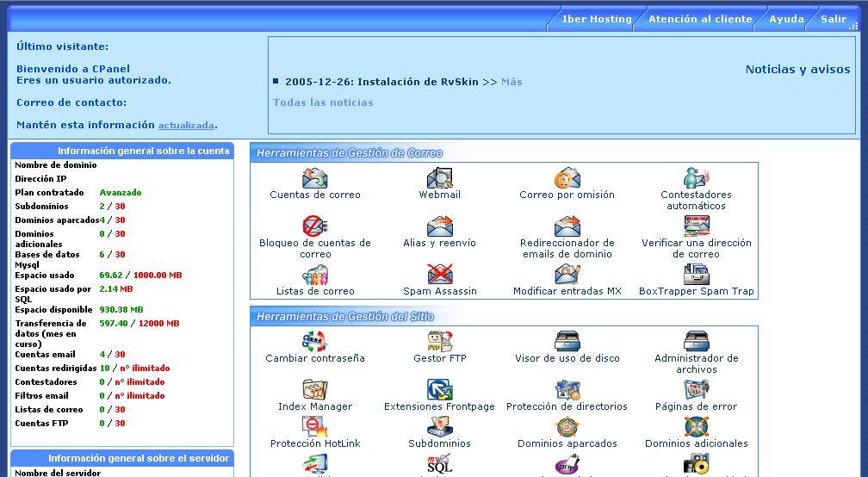Click the 'Nombre del servidor' row label
Screen dimensions: 868x477
coord(58,473)
